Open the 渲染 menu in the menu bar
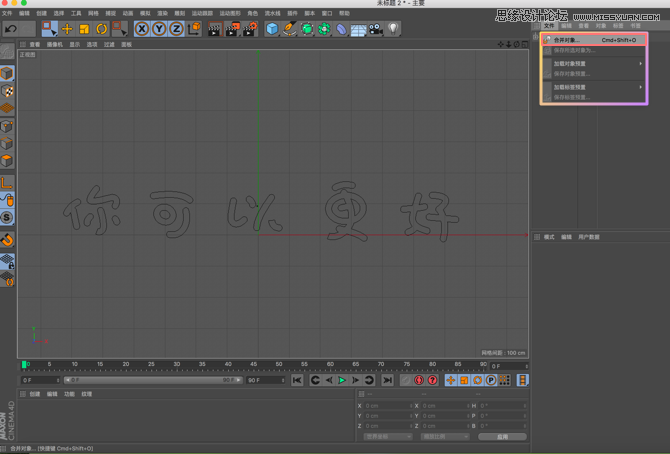670x454 pixels. point(162,13)
